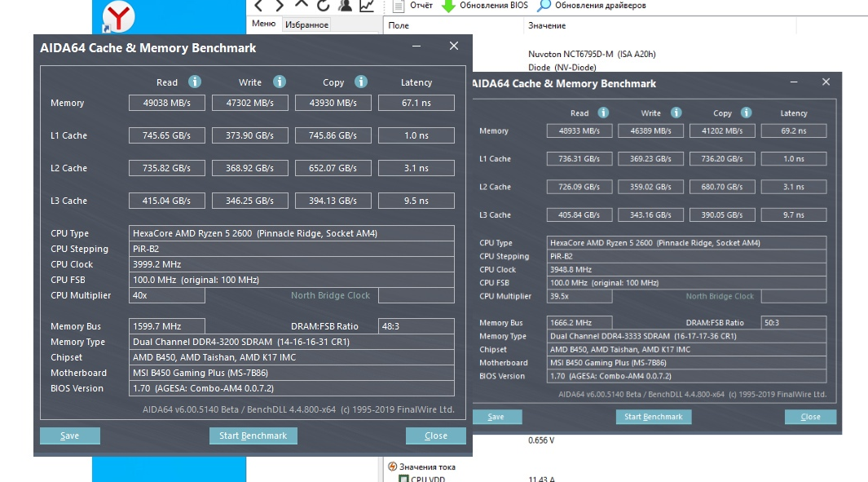Click the green BIOS update arrow icon

click(448, 6)
